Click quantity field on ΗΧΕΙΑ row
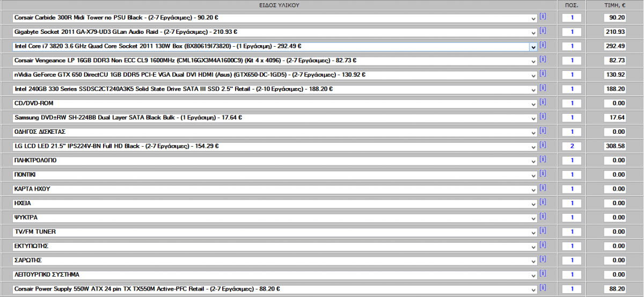 click(572, 203)
